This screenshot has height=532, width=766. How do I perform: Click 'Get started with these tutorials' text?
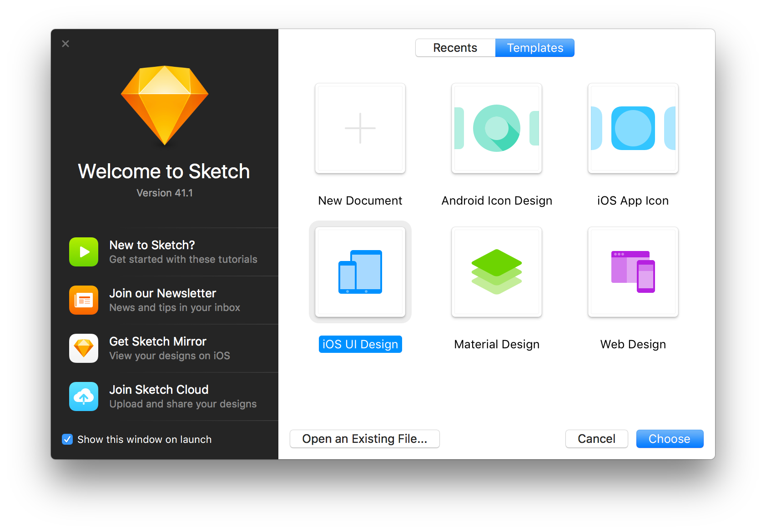point(183,259)
